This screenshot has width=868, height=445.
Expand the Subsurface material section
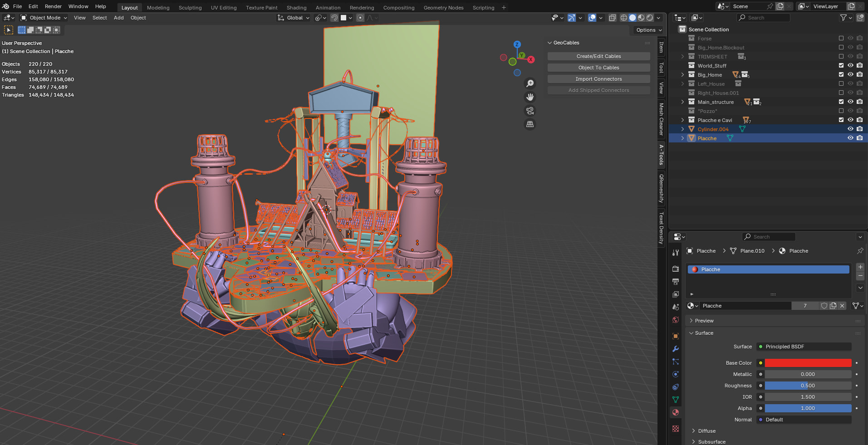pos(711,441)
